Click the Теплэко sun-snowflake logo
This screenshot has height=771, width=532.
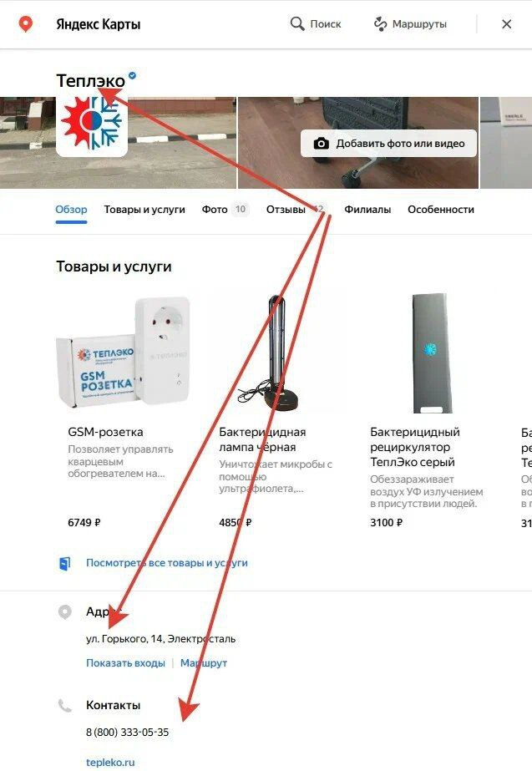(x=92, y=123)
